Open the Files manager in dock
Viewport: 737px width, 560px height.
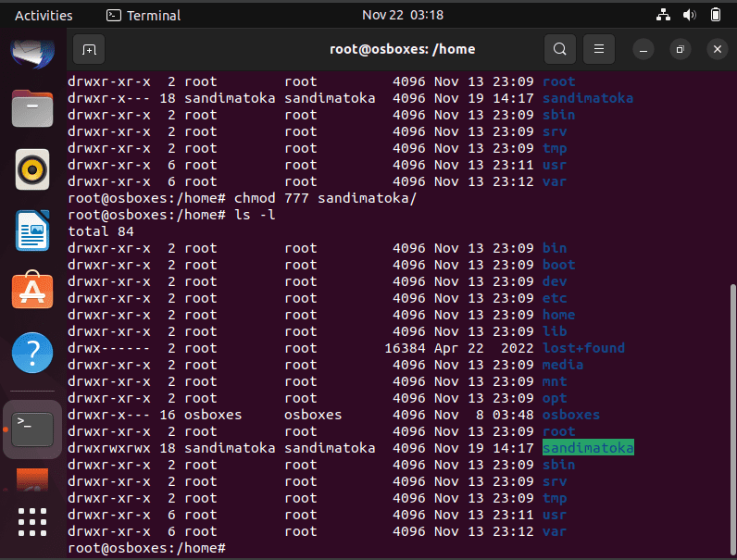[32, 108]
